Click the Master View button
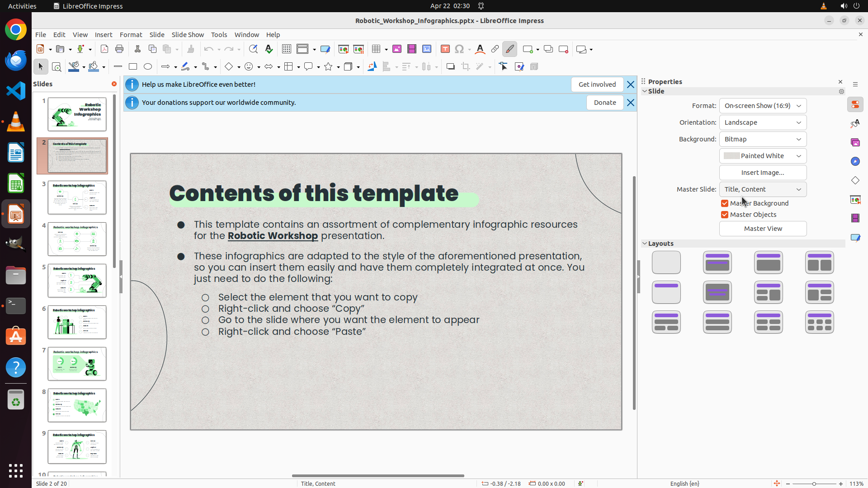Viewport: 868px width, 488px height. [763, 229]
